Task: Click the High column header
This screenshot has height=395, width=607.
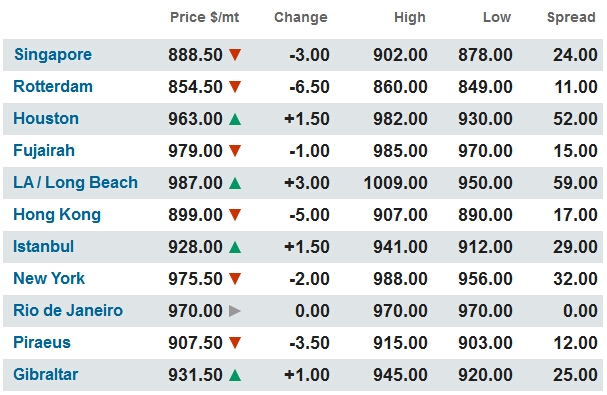Action: click(410, 17)
